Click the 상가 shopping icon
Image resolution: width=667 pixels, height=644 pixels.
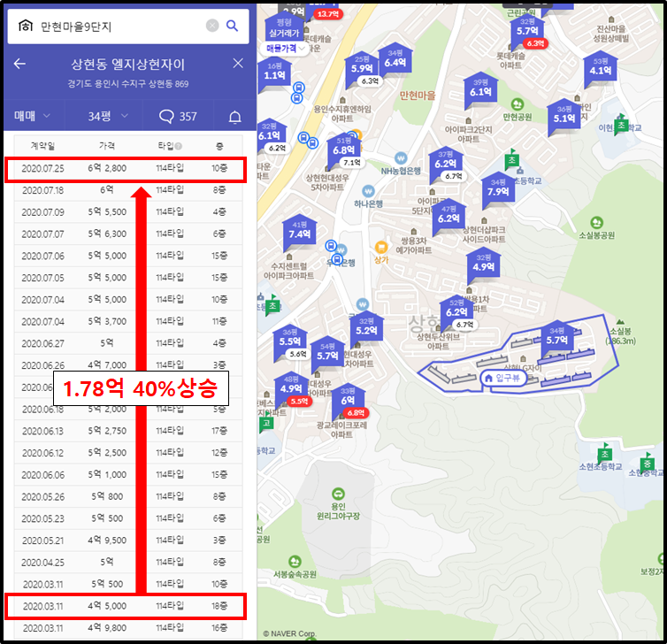tap(381, 248)
